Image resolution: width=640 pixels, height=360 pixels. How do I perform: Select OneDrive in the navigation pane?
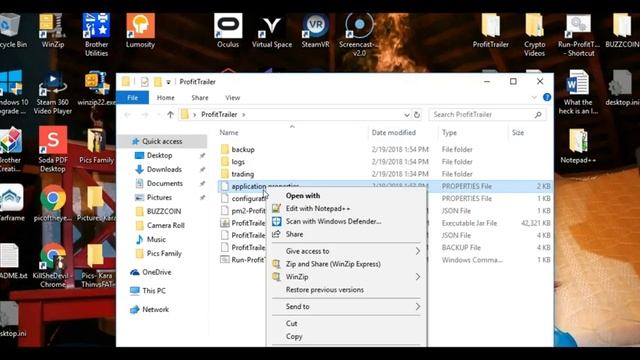point(156,272)
